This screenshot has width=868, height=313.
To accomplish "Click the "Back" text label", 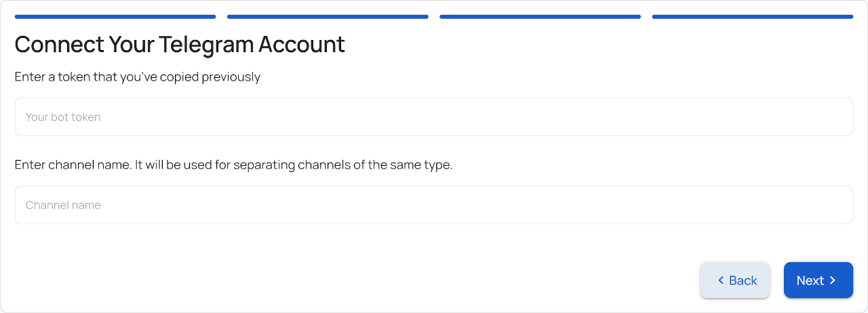I will click(743, 280).
